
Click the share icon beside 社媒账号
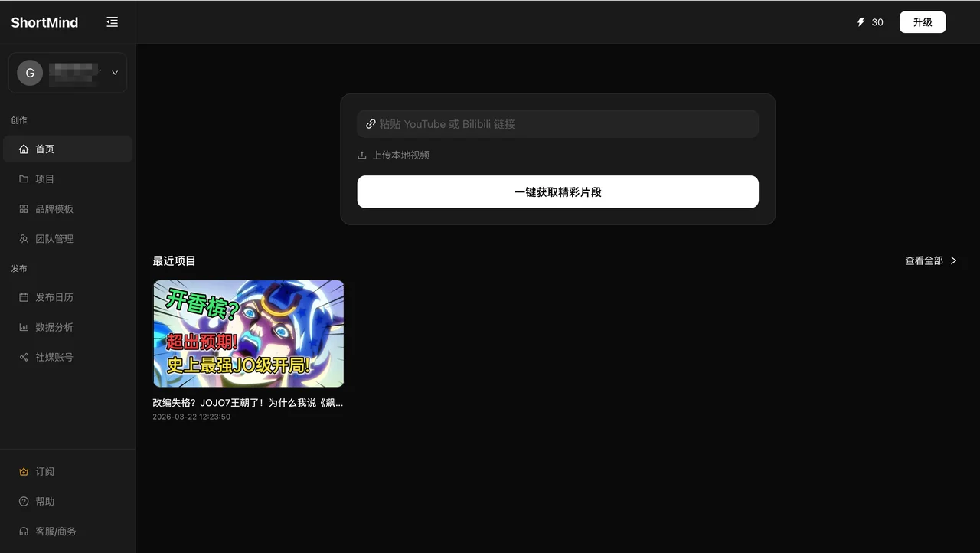click(x=24, y=357)
